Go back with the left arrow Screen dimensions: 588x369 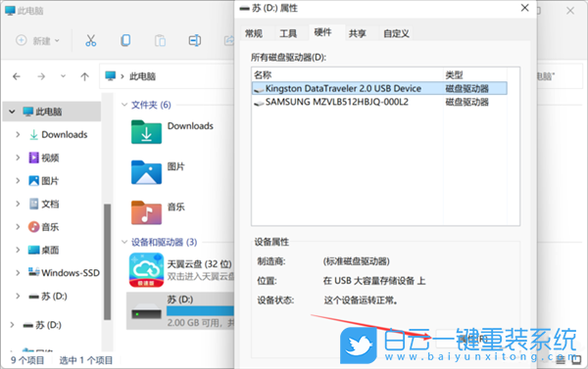pos(17,76)
